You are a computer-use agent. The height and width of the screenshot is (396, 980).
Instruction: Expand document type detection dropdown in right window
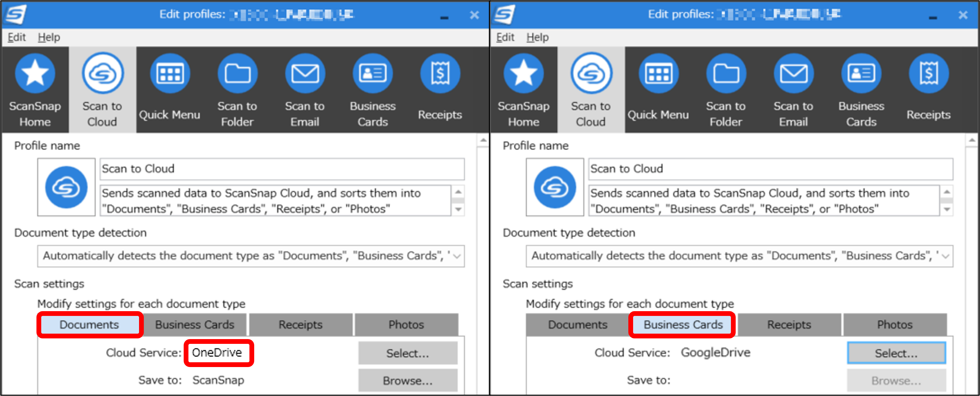[x=945, y=256]
